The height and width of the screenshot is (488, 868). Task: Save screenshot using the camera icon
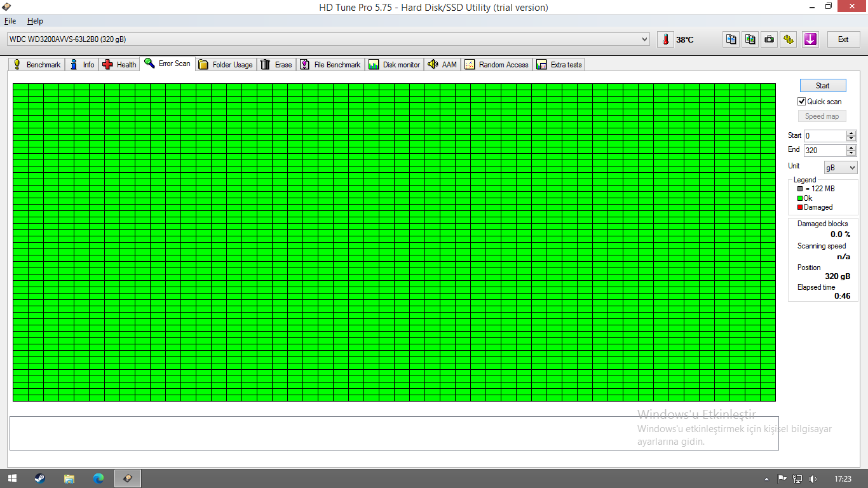click(x=770, y=39)
